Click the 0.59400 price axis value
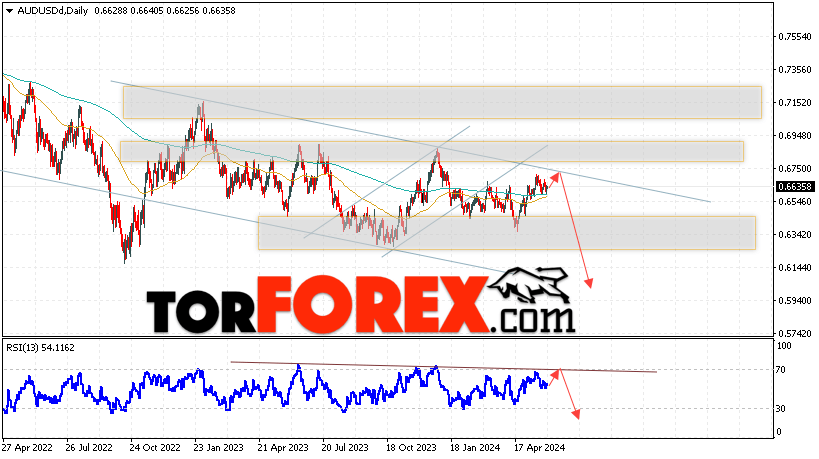This screenshot has width=819, height=459. 794,300
